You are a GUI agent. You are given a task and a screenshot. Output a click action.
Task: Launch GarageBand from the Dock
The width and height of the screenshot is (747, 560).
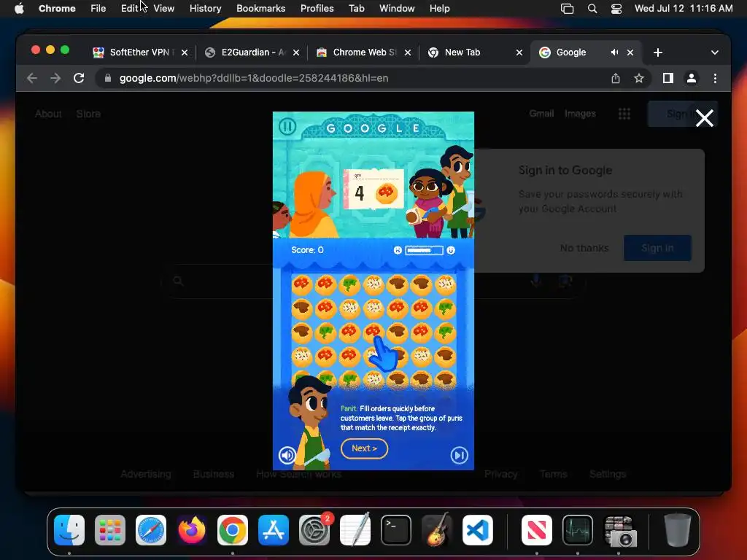(437, 530)
